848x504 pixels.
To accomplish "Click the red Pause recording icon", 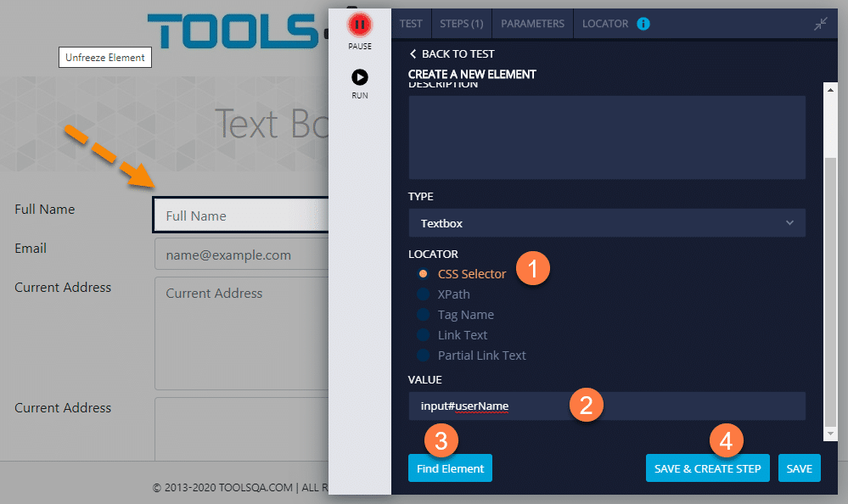I will click(359, 25).
